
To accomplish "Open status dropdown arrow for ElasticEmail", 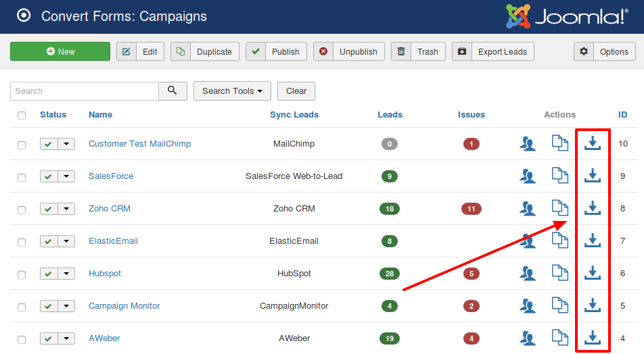I will coord(66,241).
